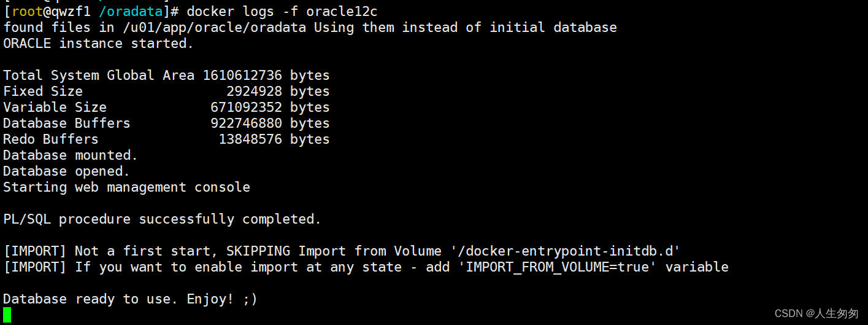This screenshot has width=868, height=325.
Task: Click 'Database opened.' text
Action: [x=67, y=171]
